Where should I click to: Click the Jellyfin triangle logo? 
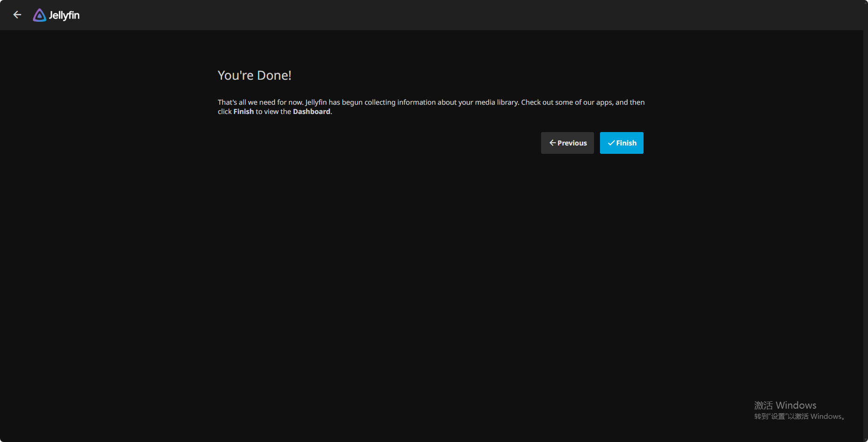[x=39, y=15]
